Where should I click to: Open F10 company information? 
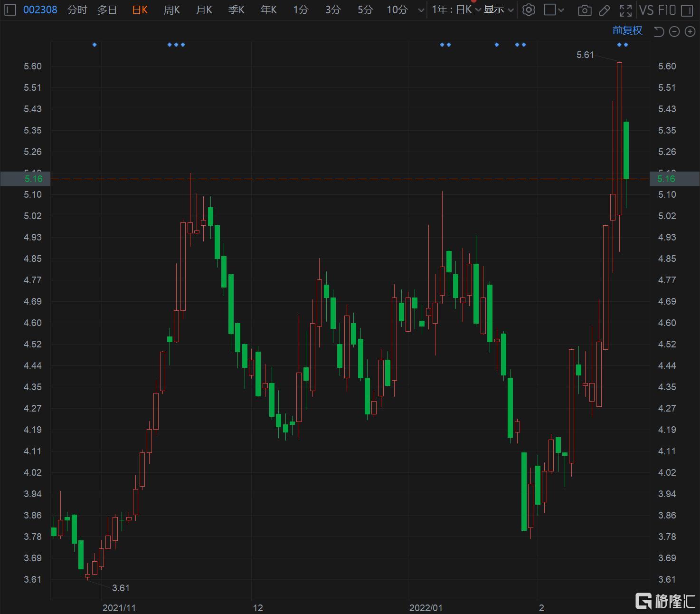tap(667, 10)
